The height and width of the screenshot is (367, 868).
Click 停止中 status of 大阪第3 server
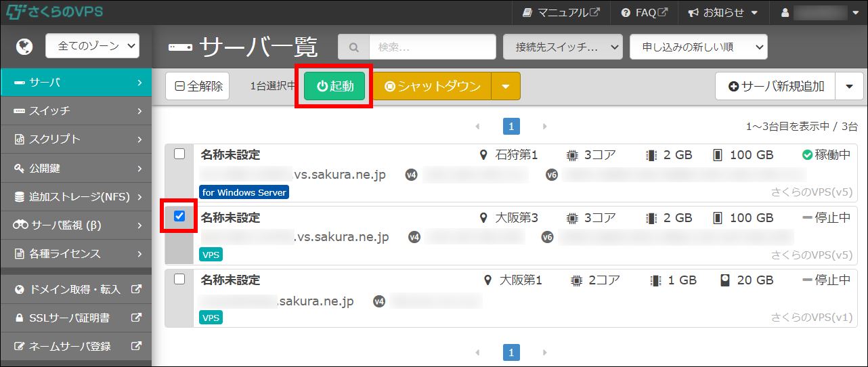826,217
